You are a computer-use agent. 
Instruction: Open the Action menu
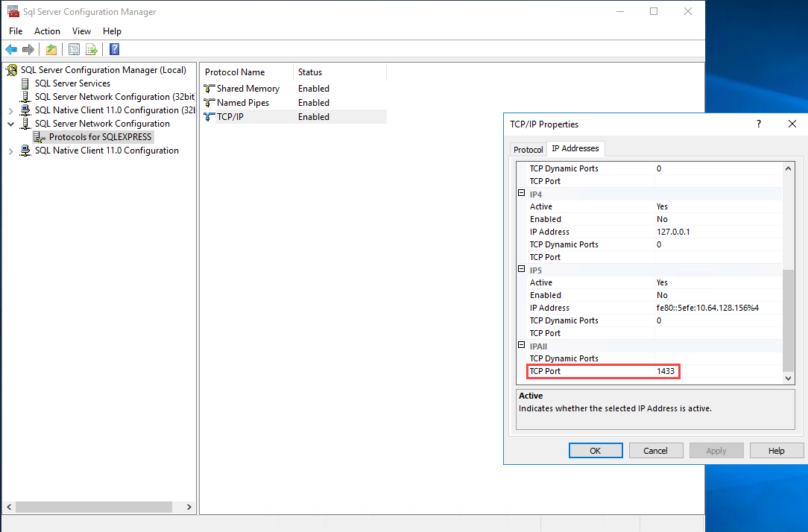(x=48, y=31)
